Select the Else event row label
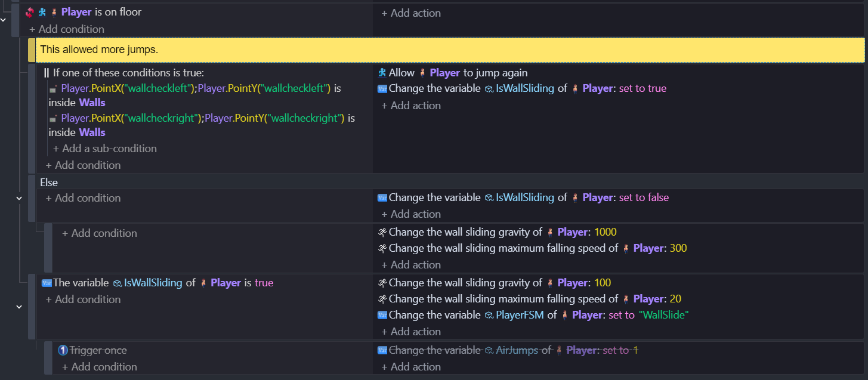 [x=49, y=183]
